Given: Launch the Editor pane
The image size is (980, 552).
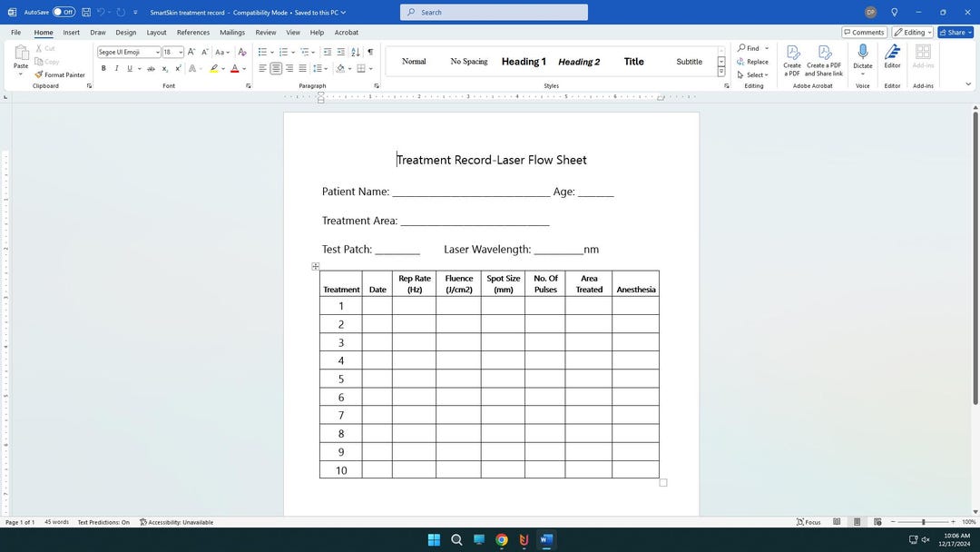Looking at the screenshot, I should click(x=892, y=57).
